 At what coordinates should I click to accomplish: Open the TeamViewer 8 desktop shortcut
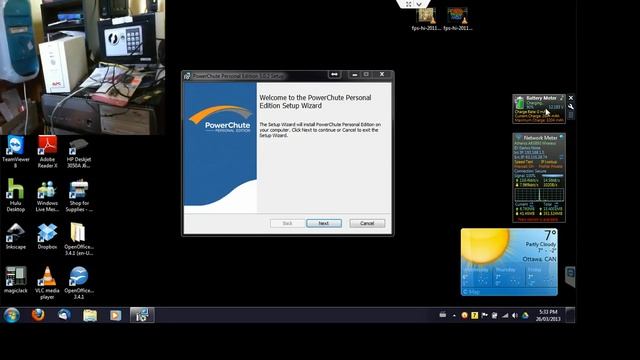click(x=16, y=152)
